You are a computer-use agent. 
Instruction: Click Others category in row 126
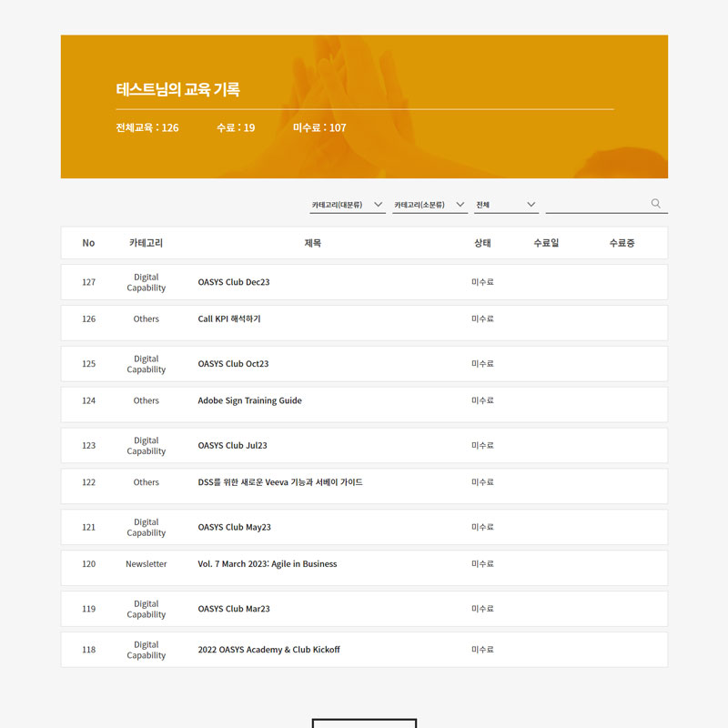(x=146, y=319)
